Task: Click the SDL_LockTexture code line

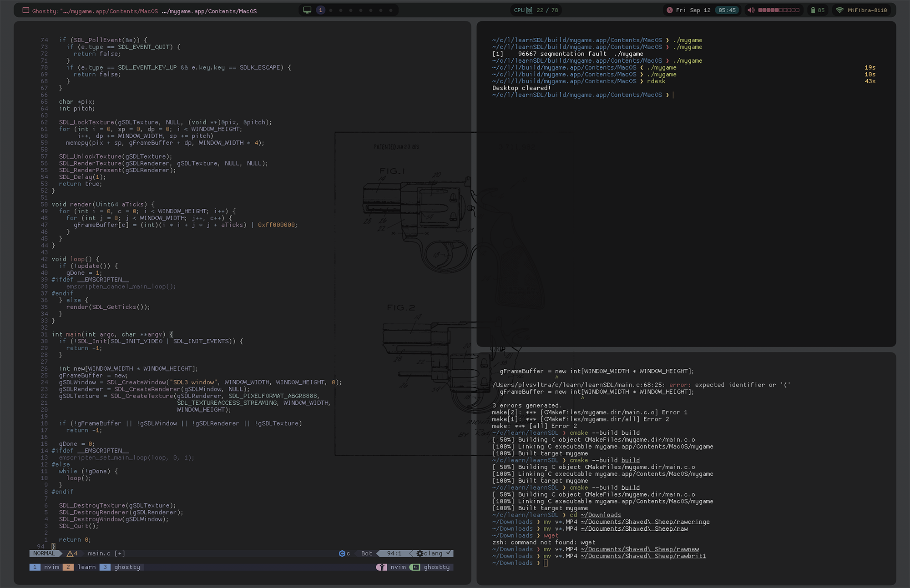Action: 165,122
